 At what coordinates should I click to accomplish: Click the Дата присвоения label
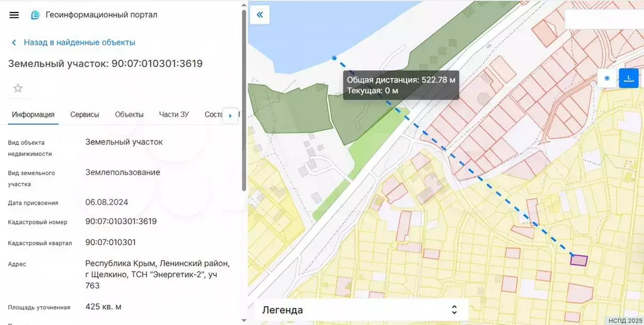(x=33, y=203)
